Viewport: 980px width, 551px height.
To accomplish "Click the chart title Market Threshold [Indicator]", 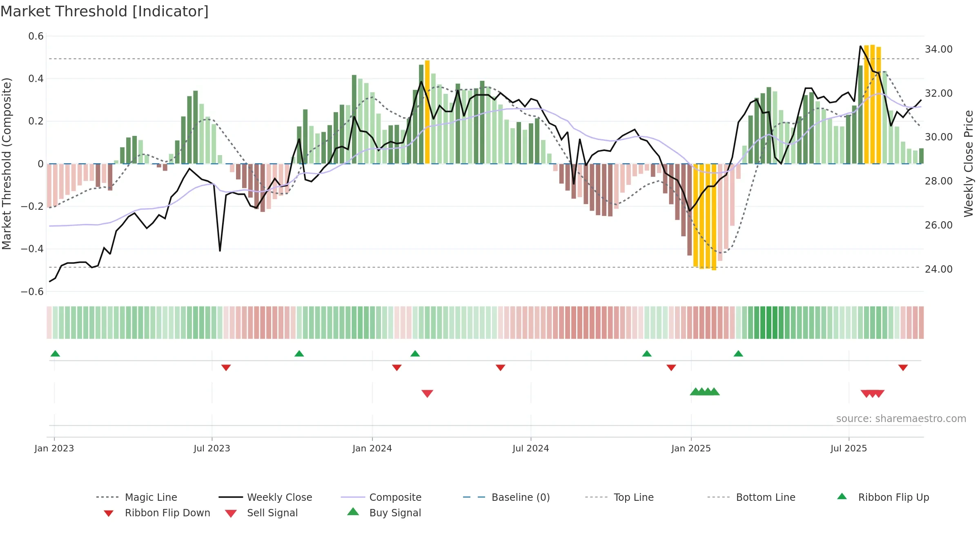I will [x=105, y=11].
